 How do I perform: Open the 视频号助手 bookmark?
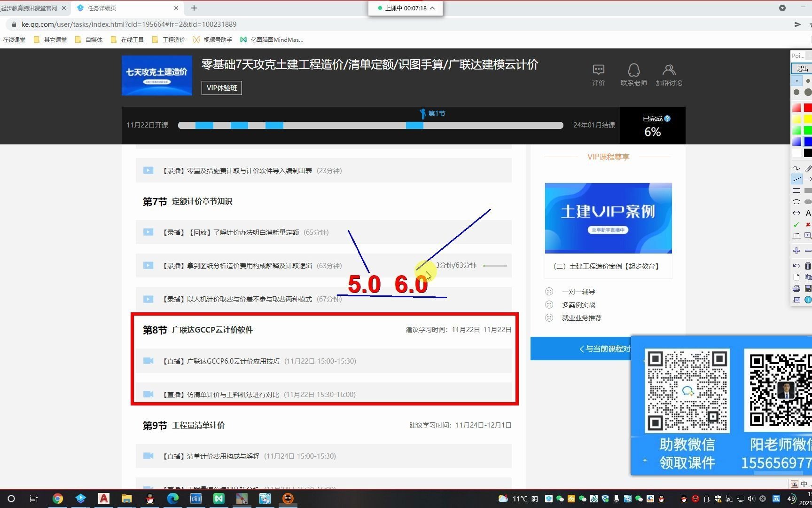[212, 40]
